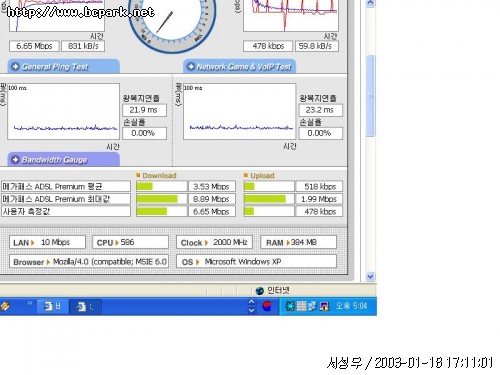The width and height of the screenshot is (500, 375).
Task: Click the ADSL Premium maximum download bar
Action: coord(161,199)
